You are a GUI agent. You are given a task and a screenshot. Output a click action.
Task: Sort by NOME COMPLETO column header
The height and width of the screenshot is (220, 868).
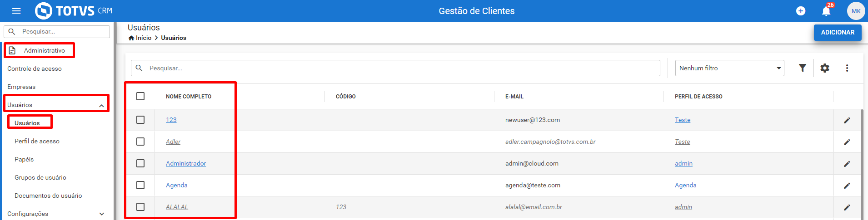pos(189,97)
